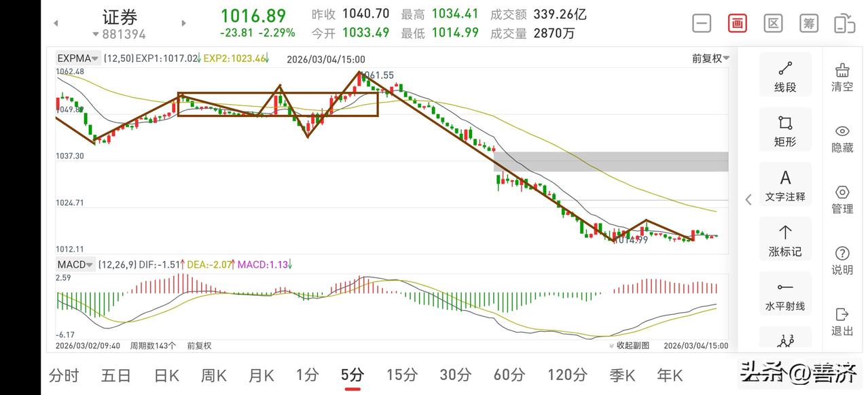Tap the 区 range statistics icon
Screen dimensions: 868x395
(x=773, y=23)
